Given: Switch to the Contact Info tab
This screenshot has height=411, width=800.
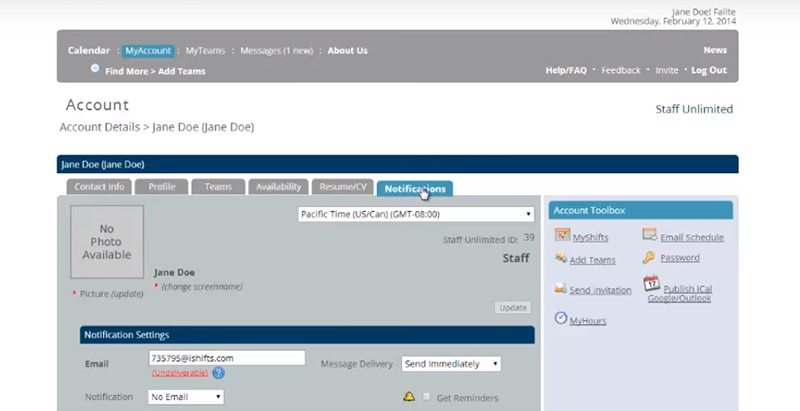Looking at the screenshot, I should tap(100, 187).
